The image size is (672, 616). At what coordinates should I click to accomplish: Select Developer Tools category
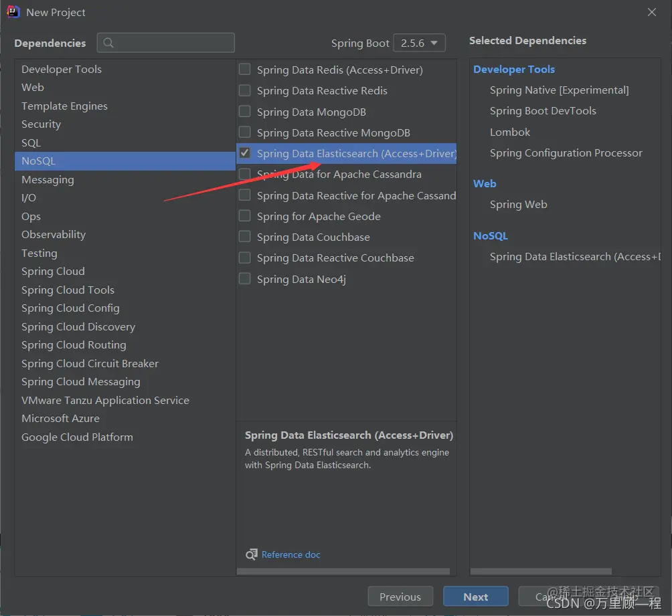(124, 69)
